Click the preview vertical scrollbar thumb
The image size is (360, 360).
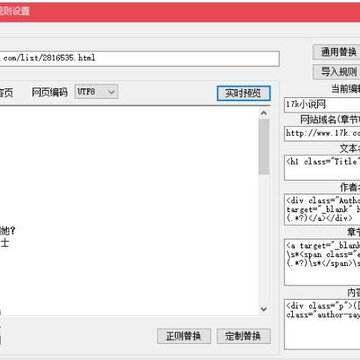264,147
